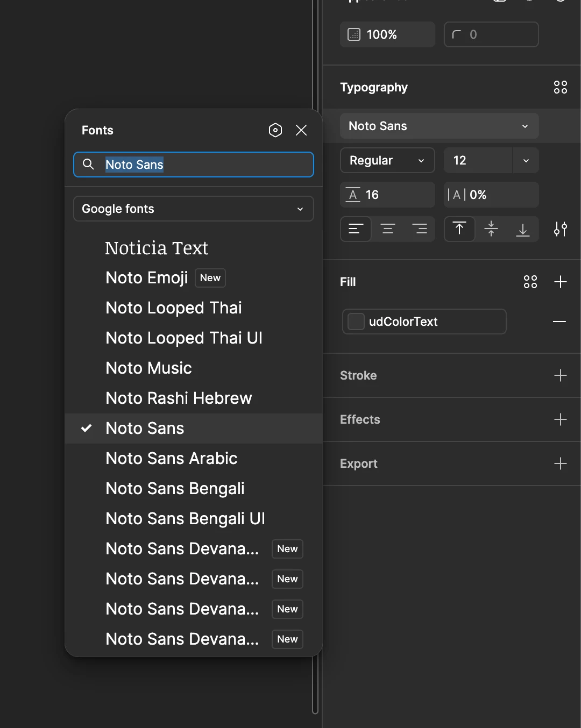
Task: Align text right
Action: pos(420,229)
